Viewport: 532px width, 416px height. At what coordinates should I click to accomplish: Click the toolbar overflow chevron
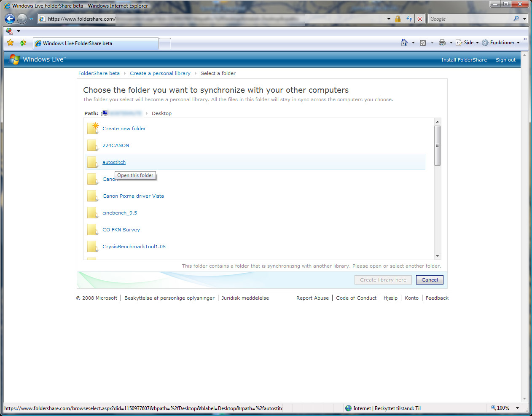click(x=525, y=39)
